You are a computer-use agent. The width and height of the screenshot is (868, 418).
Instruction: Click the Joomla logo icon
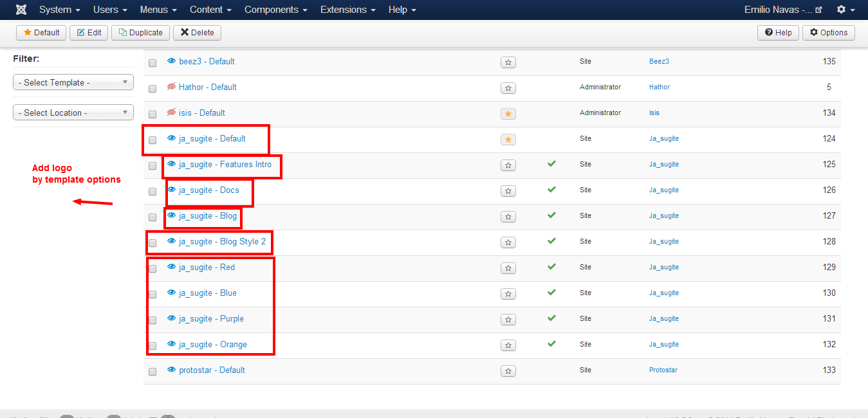point(21,10)
